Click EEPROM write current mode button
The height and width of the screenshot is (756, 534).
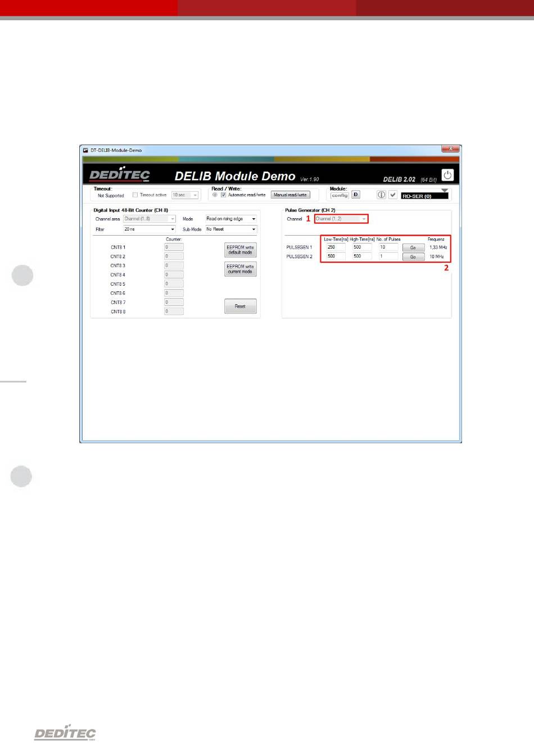(241, 269)
